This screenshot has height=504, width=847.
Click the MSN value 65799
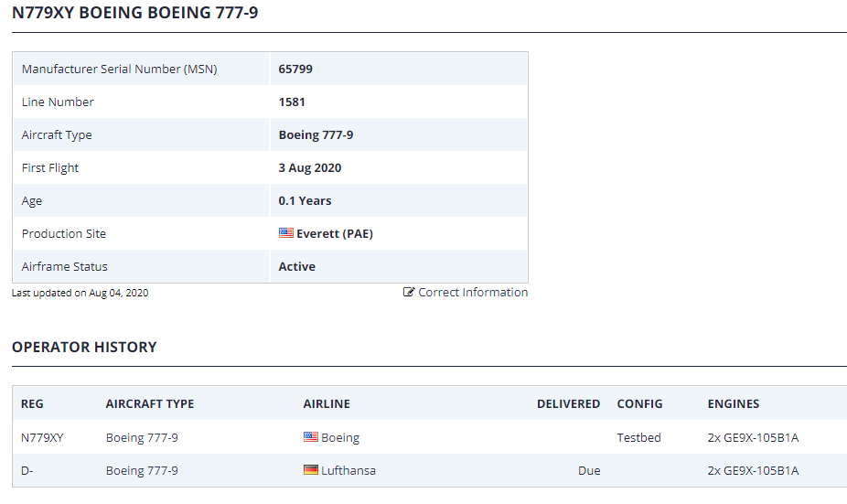(x=295, y=70)
